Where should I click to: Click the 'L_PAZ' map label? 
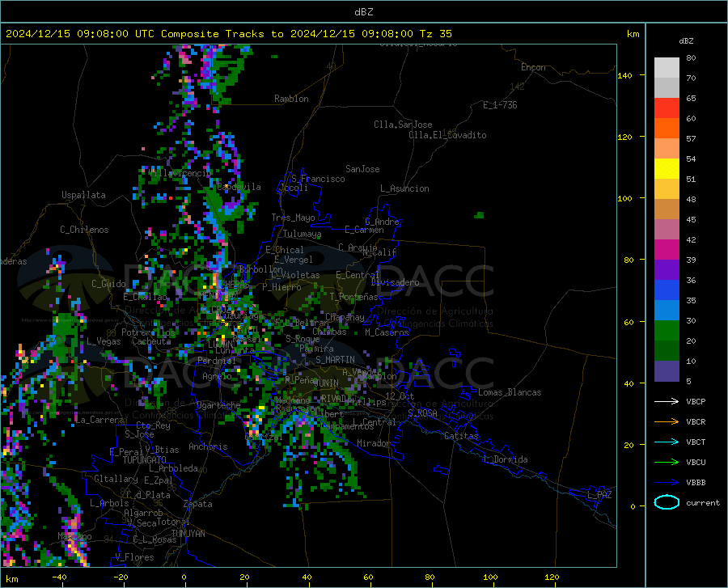(x=599, y=495)
